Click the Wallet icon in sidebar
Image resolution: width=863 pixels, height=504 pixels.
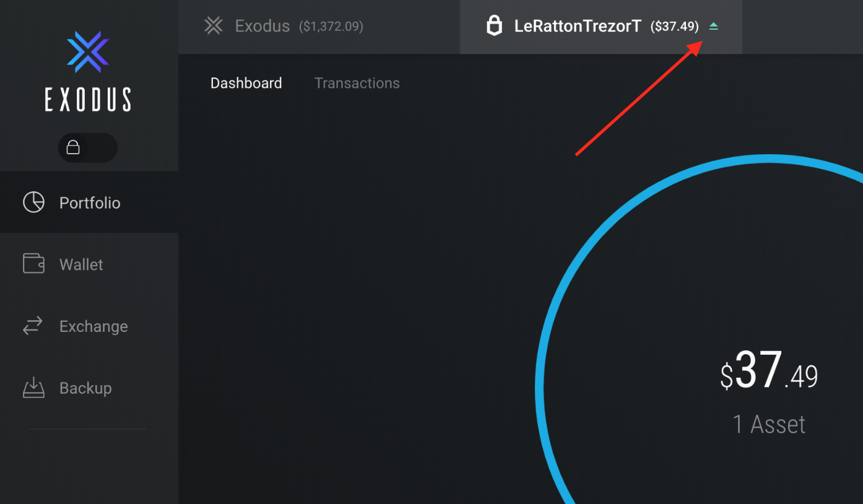33,264
